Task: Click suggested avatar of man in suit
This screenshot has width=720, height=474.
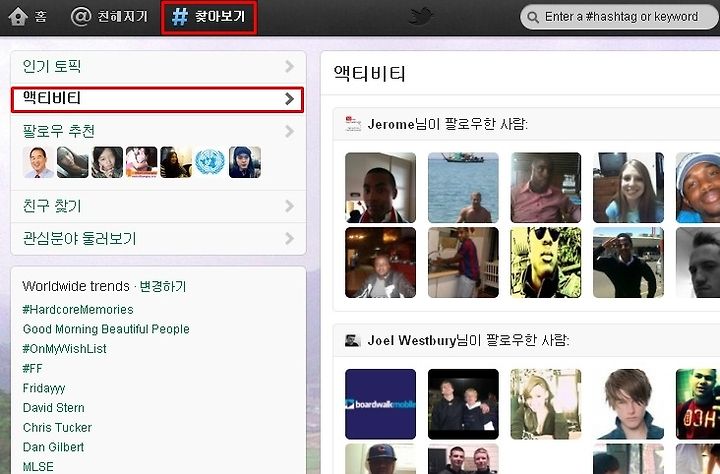Action: tap(38, 162)
